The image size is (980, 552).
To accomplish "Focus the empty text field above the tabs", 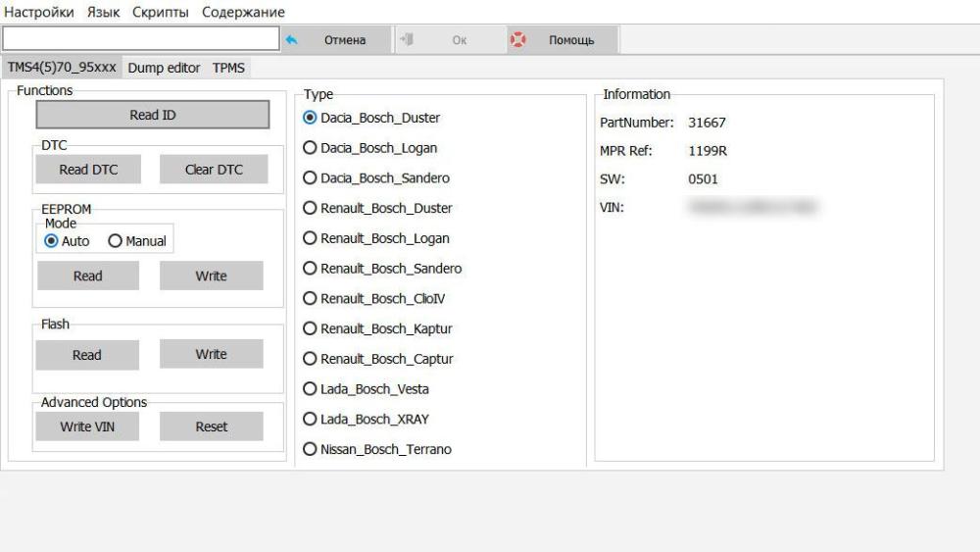I will coord(140,39).
